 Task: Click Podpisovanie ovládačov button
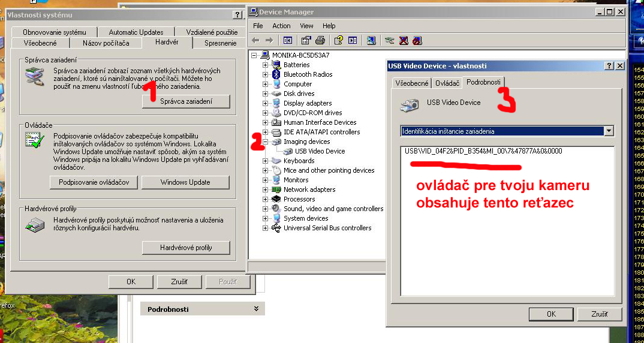coord(94,182)
